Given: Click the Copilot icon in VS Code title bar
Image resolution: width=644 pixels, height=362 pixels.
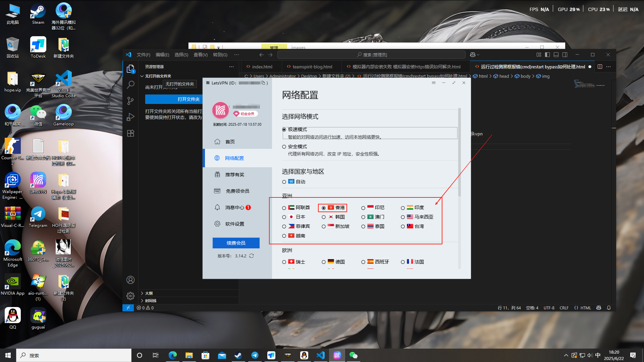Looking at the screenshot, I should [x=473, y=55].
